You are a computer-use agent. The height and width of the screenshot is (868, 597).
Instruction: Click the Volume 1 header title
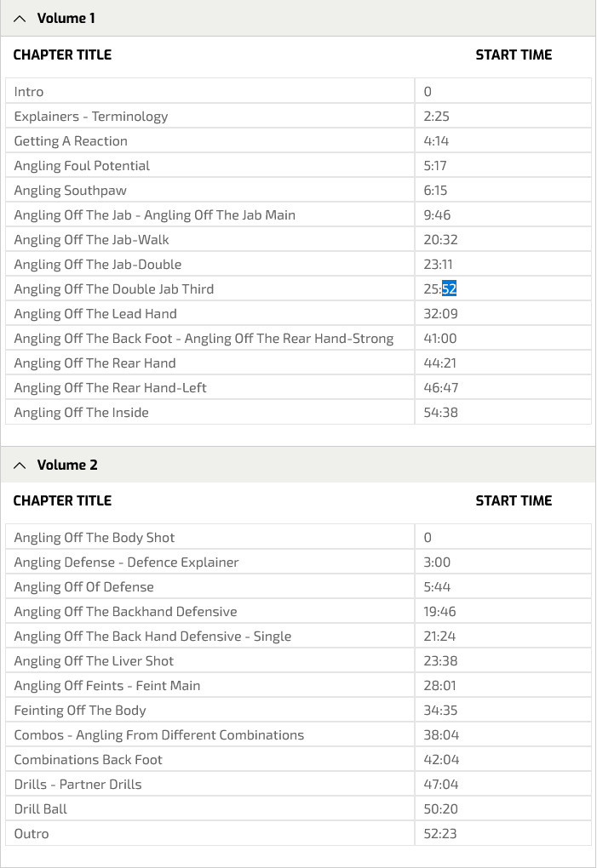(x=66, y=18)
